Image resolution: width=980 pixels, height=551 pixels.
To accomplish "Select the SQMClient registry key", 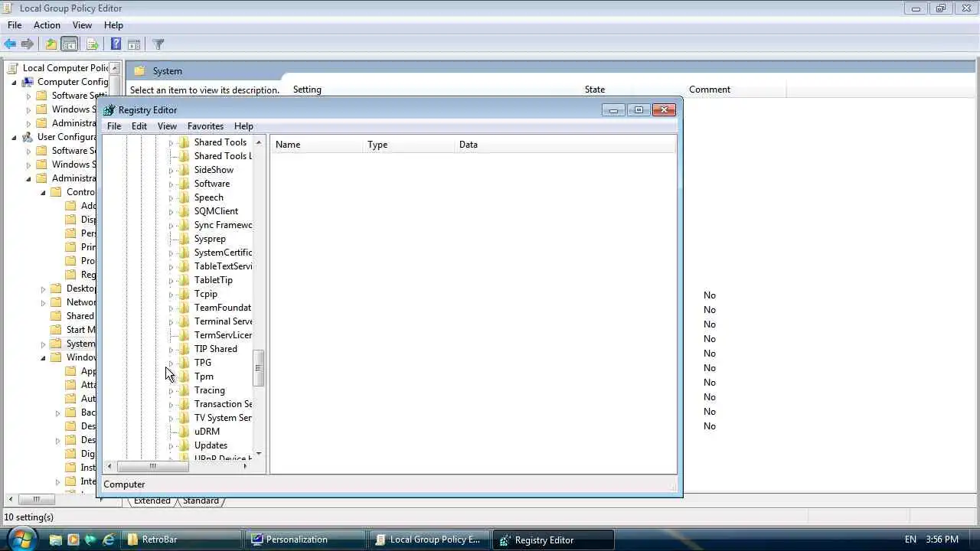I will click(216, 211).
